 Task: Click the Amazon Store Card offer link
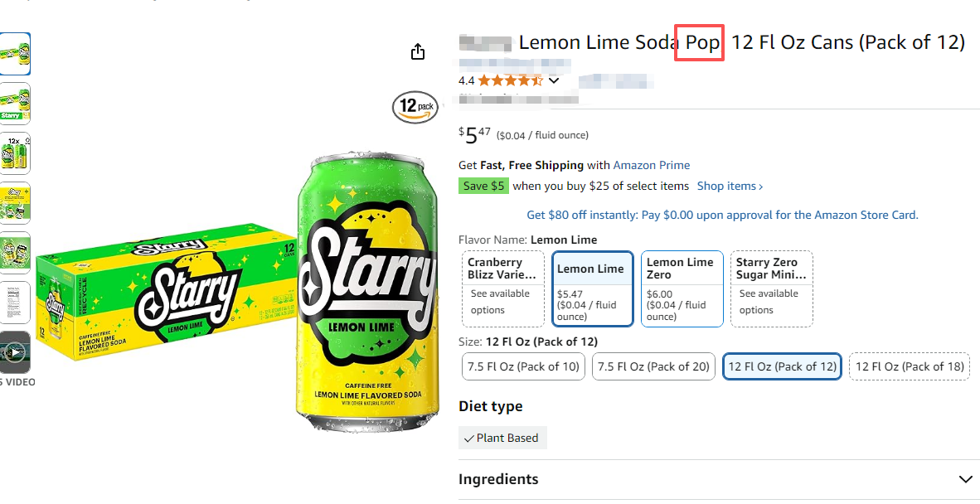(x=722, y=215)
